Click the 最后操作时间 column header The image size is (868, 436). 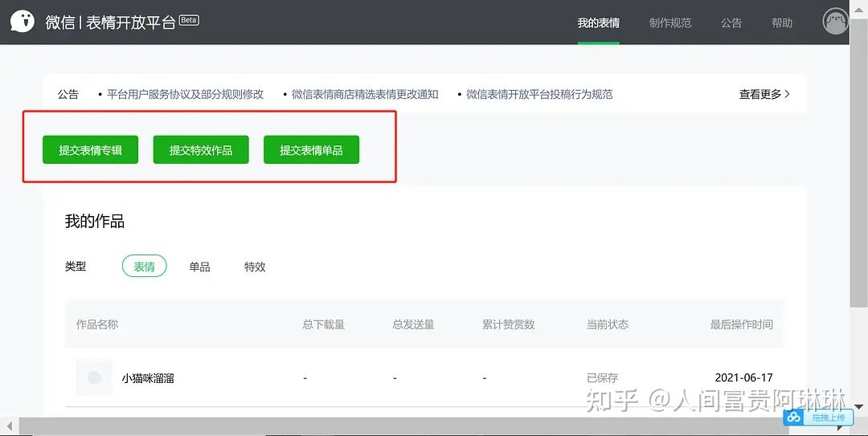tap(741, 324)
